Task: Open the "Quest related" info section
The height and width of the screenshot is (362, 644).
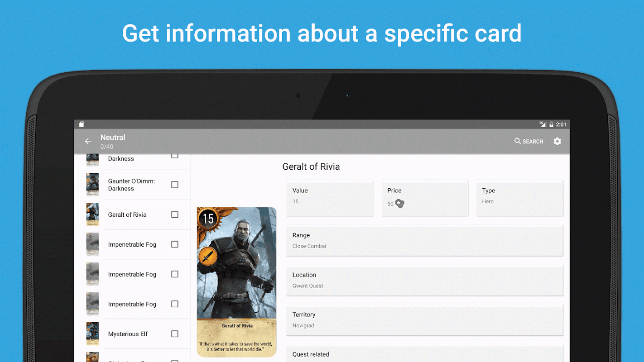Action: [424, 353]
